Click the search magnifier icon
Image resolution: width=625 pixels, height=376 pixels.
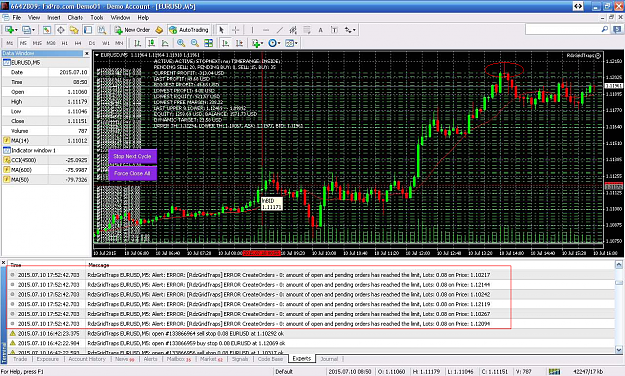(605, 29)
